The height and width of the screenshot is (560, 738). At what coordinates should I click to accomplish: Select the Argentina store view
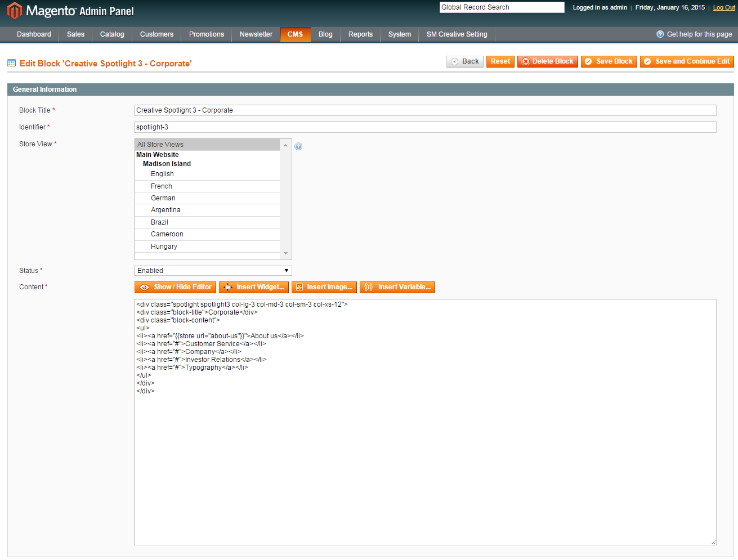(x=207, y=210)
